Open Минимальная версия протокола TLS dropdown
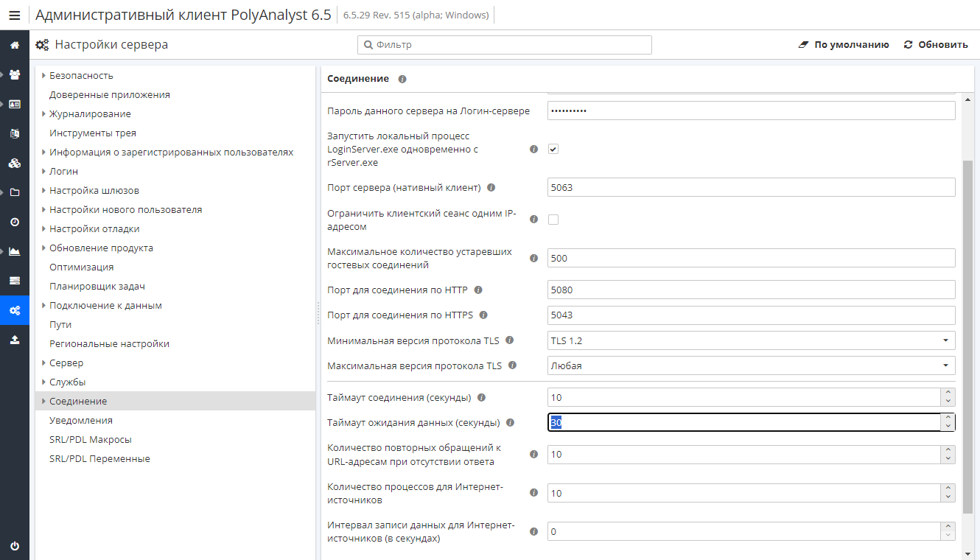This screenshot has height=560, width=980. click(x=752, y=340)
